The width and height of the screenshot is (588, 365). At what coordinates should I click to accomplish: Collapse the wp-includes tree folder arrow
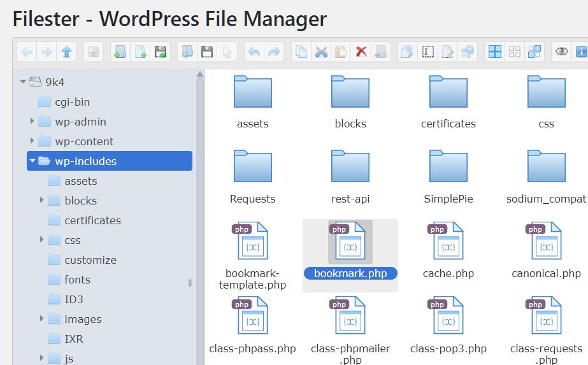coord(32,161)
